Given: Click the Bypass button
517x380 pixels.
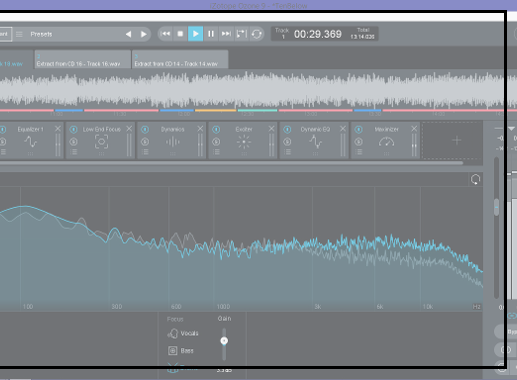Looking at the screenshot, I should coord(506,332).
